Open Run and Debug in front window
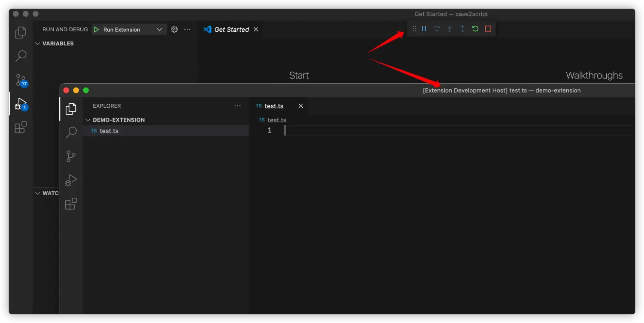This screenshot has width=644, height=323. tap(71, 180)
